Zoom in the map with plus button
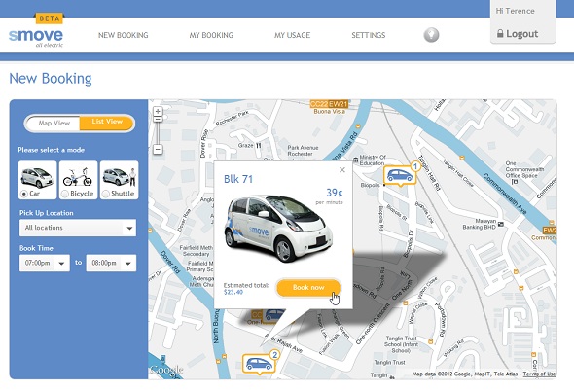Image resolution: width=574 pixels, height=392 pixels. (158, 111)
